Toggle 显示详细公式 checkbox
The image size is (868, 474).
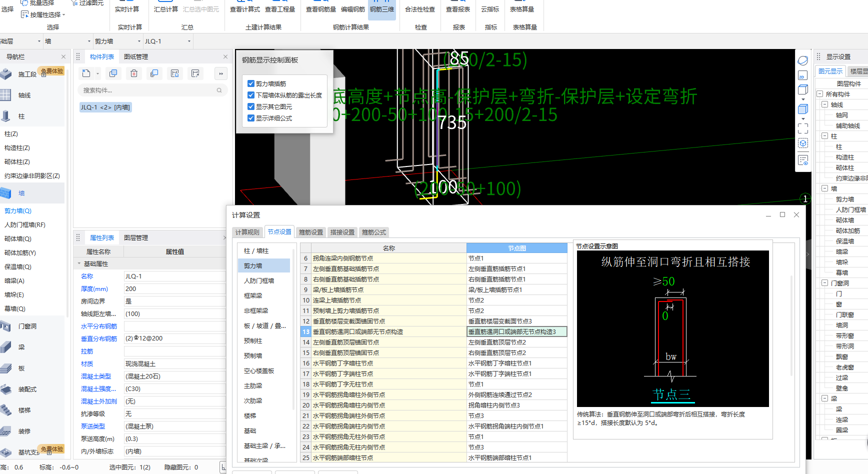251,118
